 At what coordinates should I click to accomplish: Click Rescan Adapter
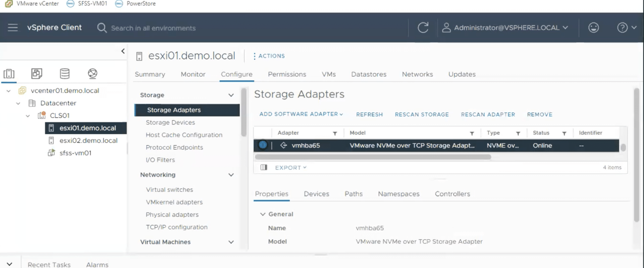coord(488,115)
